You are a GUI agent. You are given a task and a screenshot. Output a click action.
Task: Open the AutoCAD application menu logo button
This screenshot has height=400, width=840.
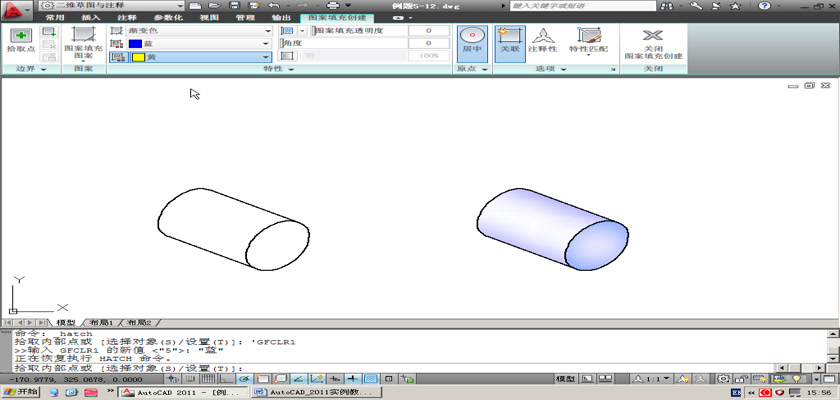[x=16, y=10]
